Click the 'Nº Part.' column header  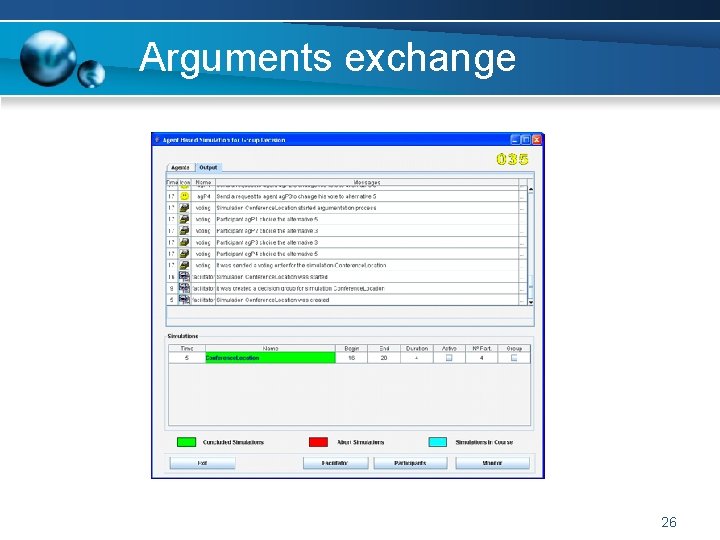pyautogui.click(x=482, y=349)
